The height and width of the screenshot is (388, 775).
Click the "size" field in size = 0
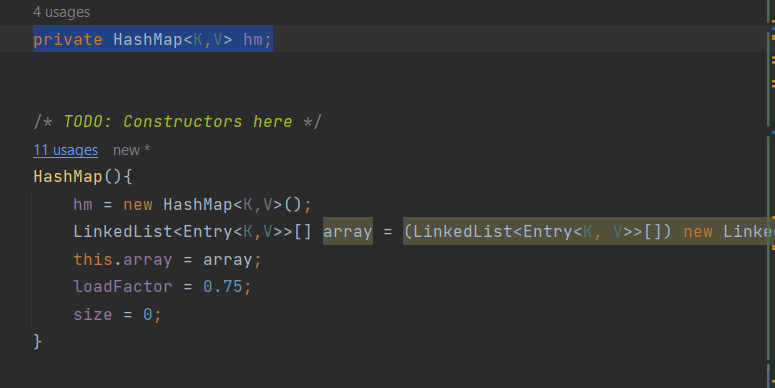pos(93,314)
